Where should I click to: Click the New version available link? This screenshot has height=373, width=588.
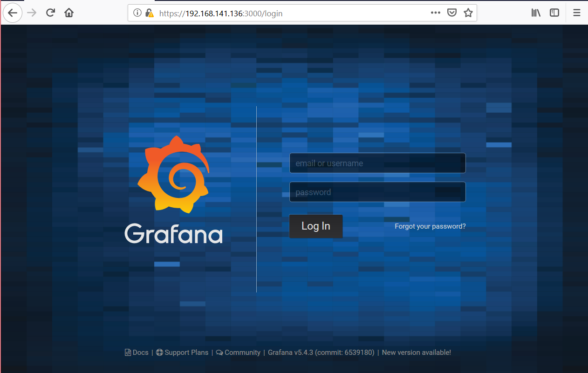coord(416,353)
